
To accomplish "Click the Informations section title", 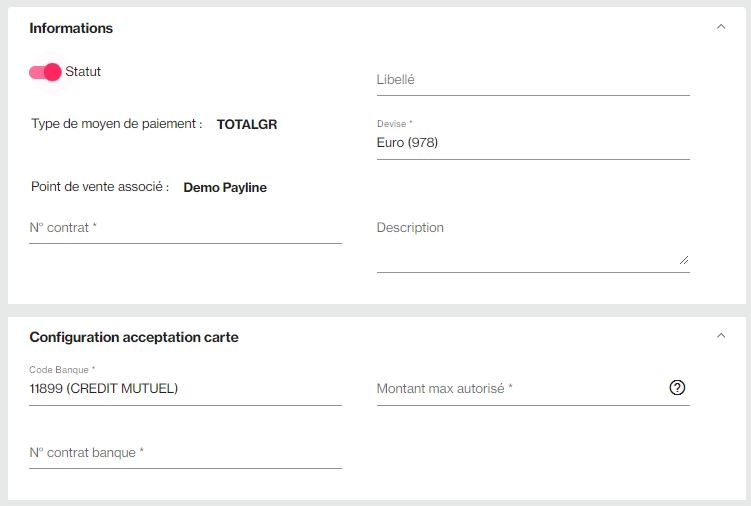I will 71,28.
